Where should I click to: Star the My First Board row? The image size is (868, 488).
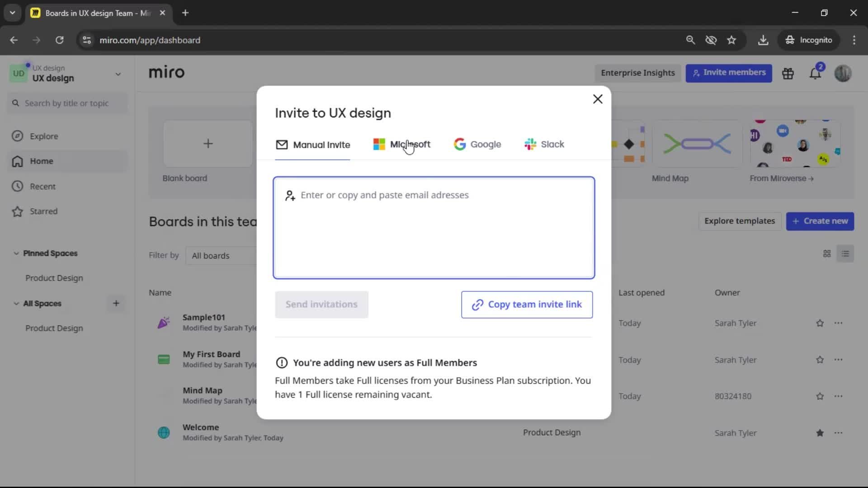click(820, 360)
